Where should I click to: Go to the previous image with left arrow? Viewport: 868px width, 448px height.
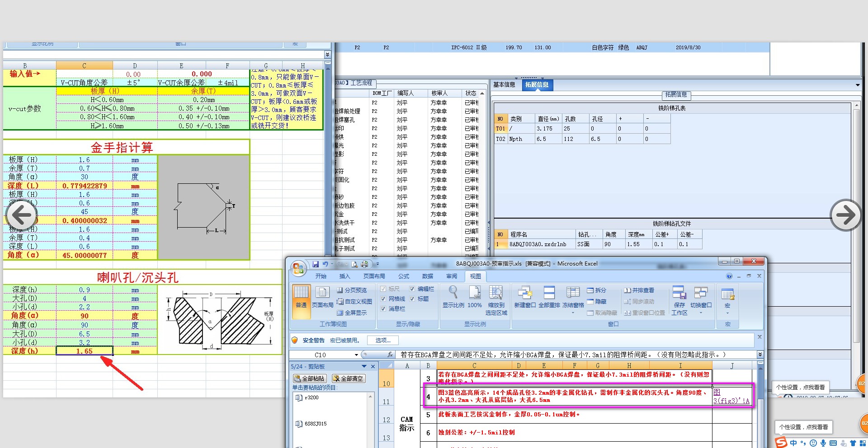click(21, 215)
